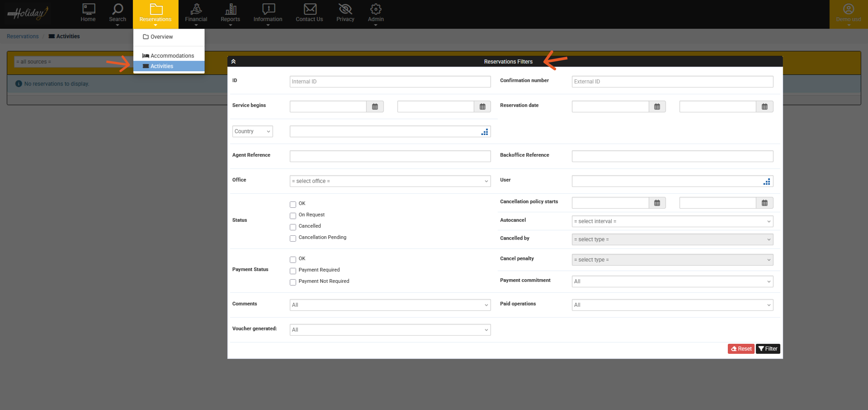
Task: Click the User field lookup icon
Action: (767, 182)
